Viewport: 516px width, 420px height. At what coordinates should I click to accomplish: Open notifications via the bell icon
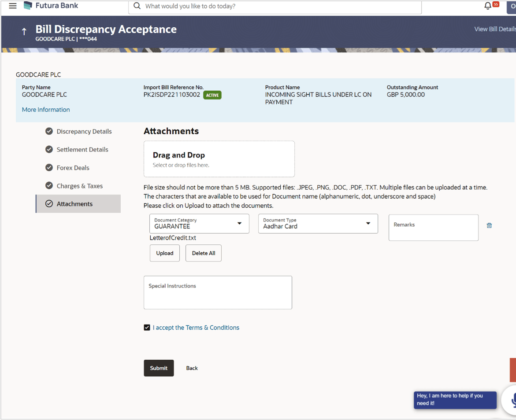[487, 6]
